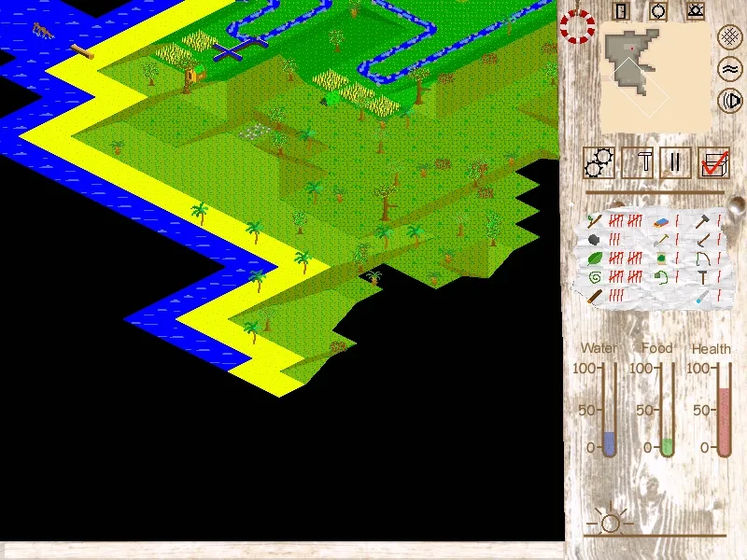
Task: Open the gears action menu
Action: pyautogui.click(x=599, y=162)
